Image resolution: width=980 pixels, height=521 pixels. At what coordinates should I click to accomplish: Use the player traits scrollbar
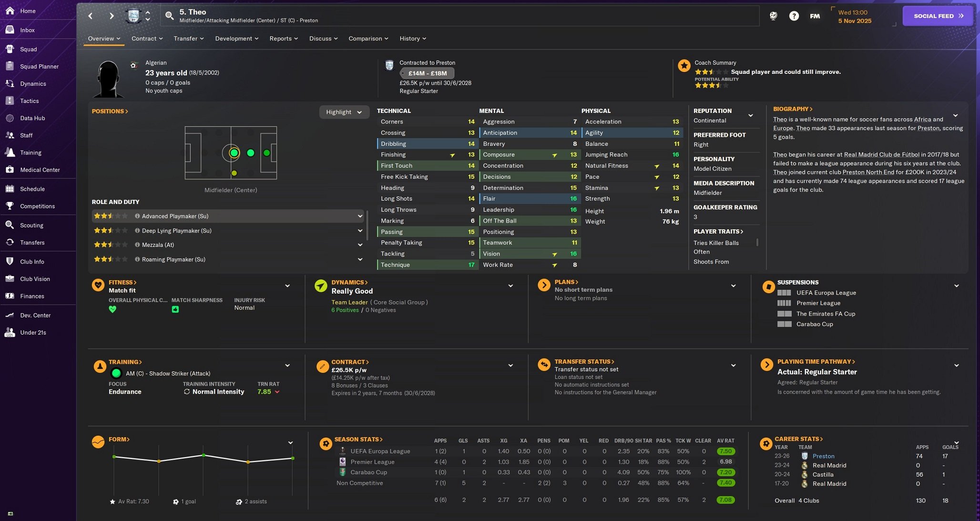tap(757, 243)
